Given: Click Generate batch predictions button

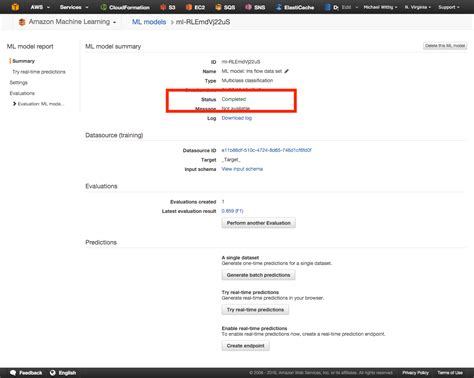Looking at the screenshot, I should pos(258,275).
